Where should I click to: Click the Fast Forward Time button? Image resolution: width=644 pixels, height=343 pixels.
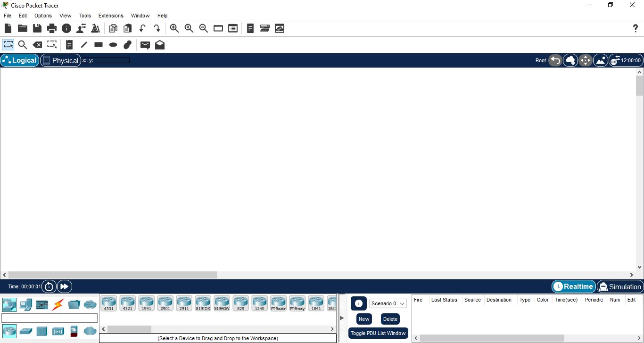(x=65, y=286)
